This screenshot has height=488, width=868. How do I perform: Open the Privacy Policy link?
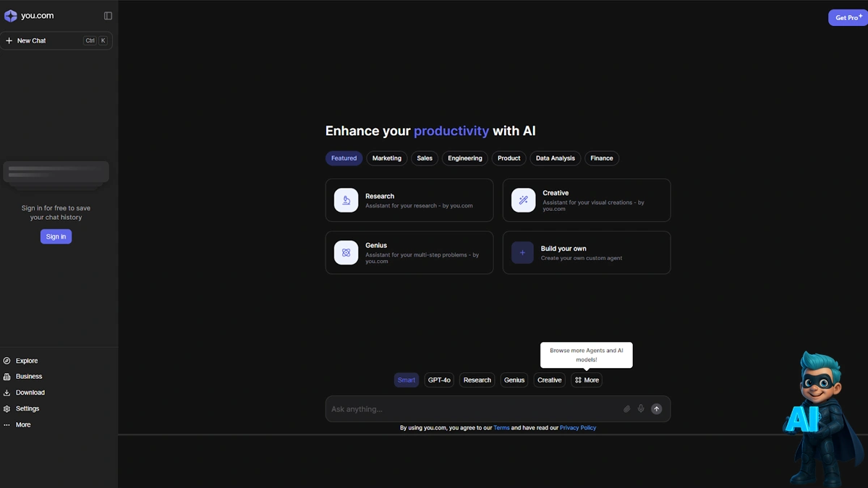tap(578, 428)
